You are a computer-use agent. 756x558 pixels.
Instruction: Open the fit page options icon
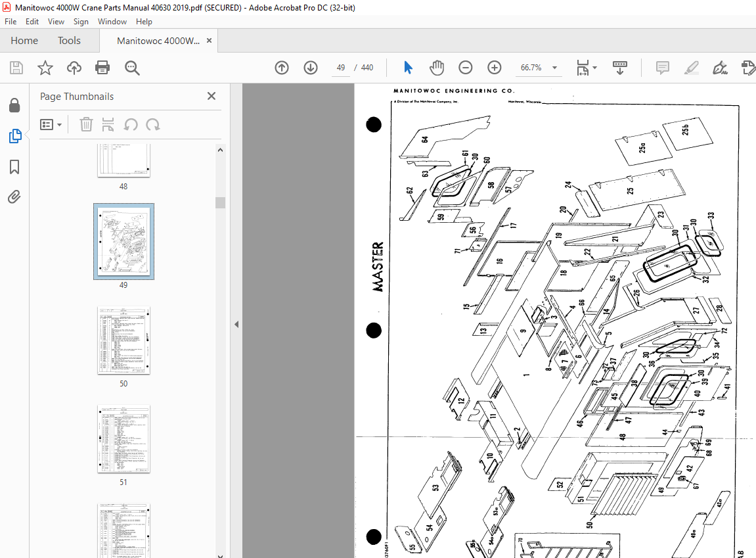[x=583, y=68]
